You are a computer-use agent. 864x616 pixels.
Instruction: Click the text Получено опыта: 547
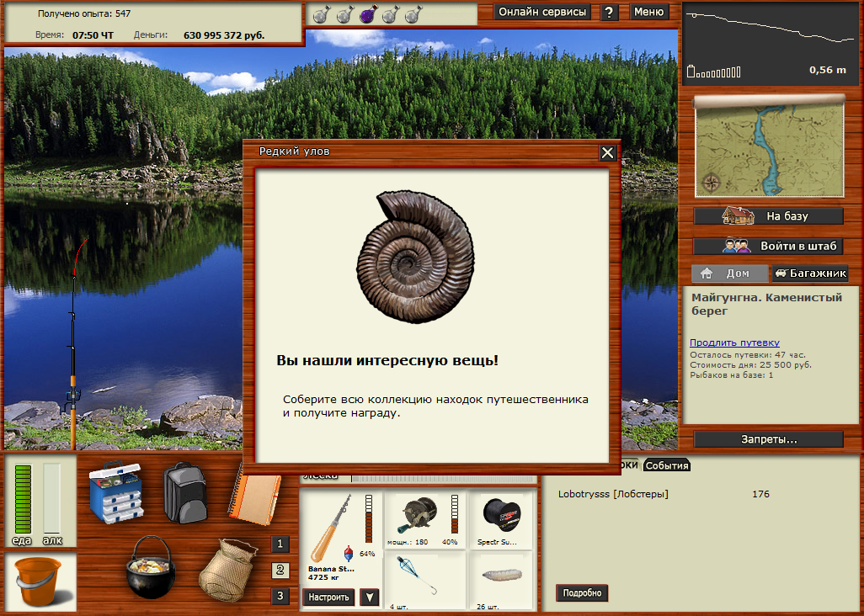(x=84, y=13)
